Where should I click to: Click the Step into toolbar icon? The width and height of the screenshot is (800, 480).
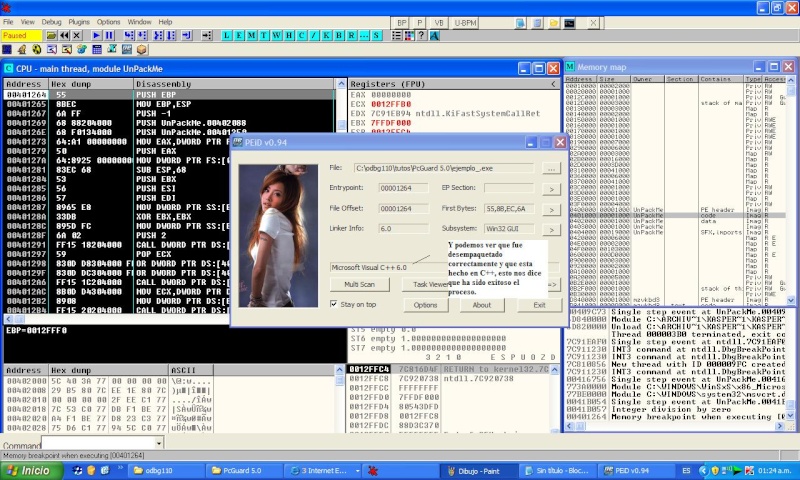point(129,35)
